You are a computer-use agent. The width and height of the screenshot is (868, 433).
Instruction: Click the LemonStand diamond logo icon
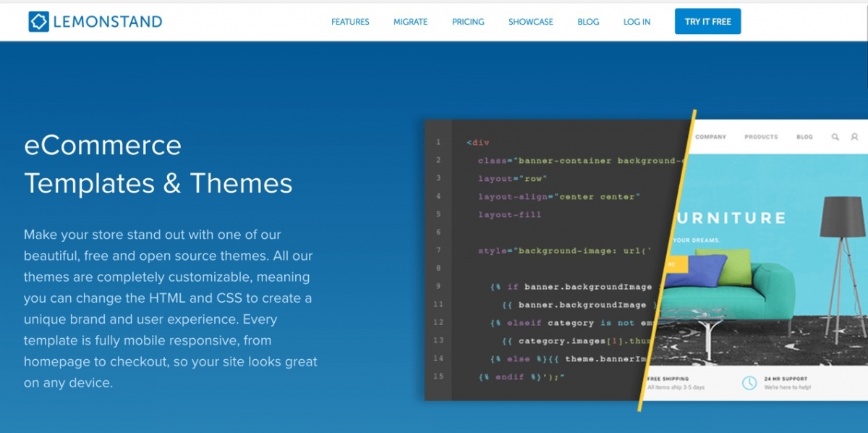pyautogui.click(x=38, y=22)
